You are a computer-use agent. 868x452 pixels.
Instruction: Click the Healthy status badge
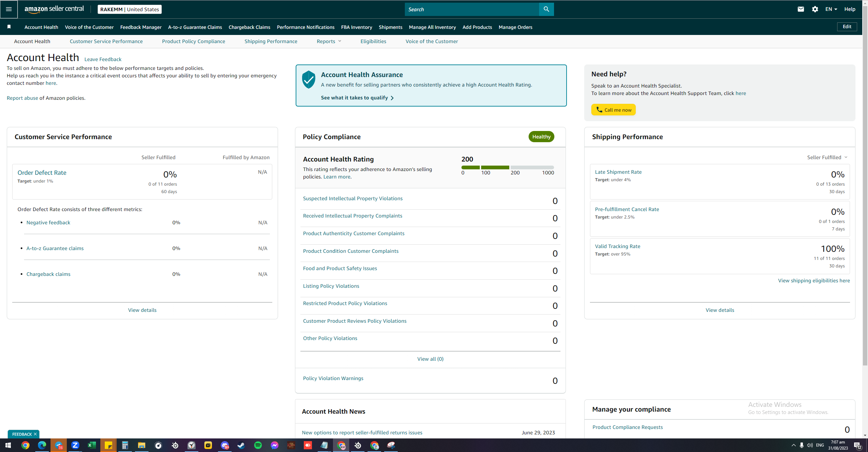point(541,137)
